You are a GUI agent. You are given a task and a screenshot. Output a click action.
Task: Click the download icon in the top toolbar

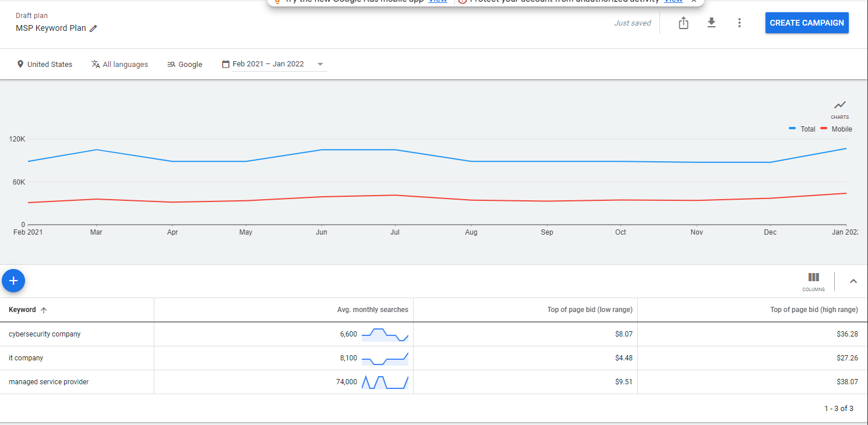point(711,23)
